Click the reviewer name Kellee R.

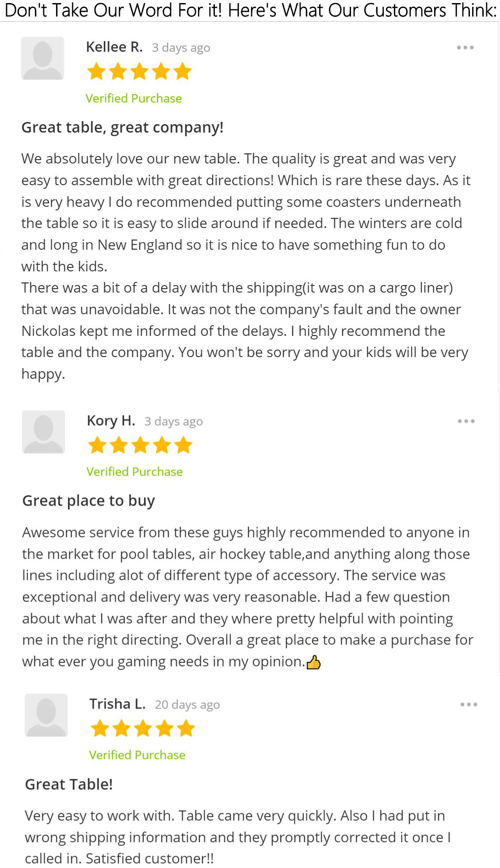point(114,47)
